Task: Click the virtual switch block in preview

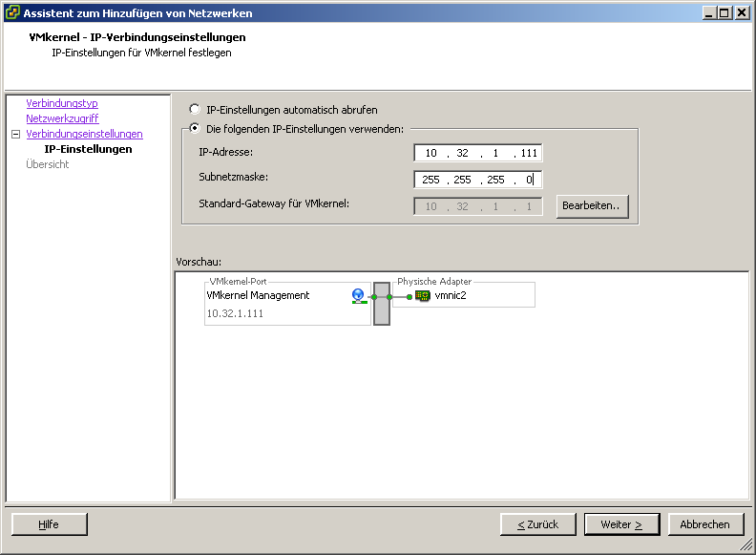Action: [382, 303]
